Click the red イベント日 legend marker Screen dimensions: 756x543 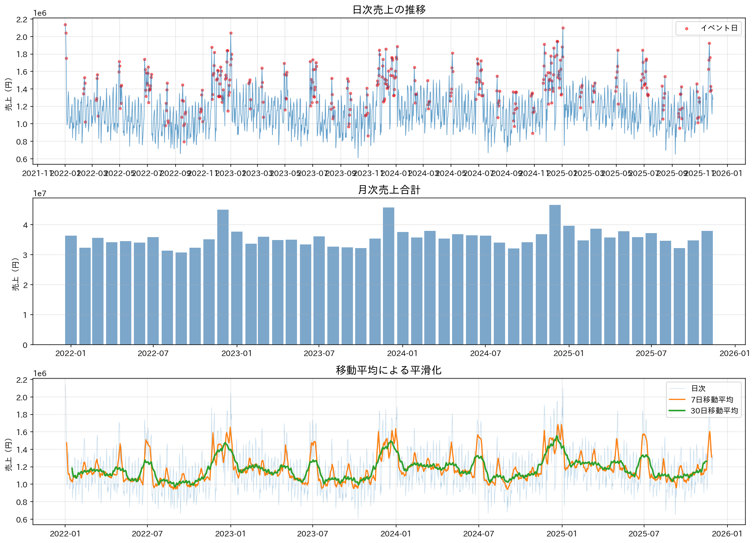click(686, 29)
